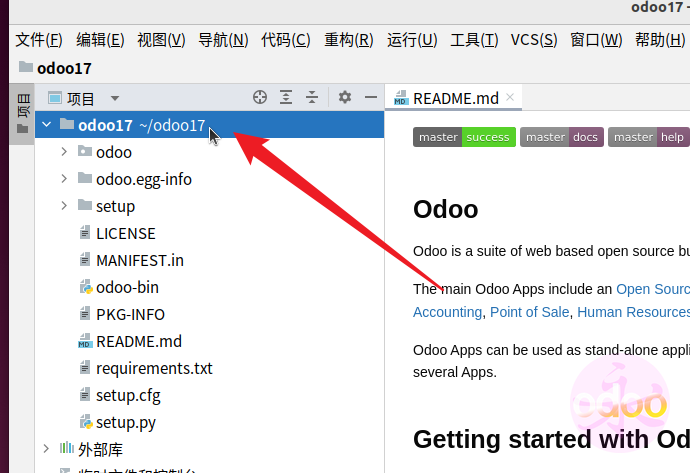Follow the Accounting link
Viewport: 690px width, 473px height.
448,312
